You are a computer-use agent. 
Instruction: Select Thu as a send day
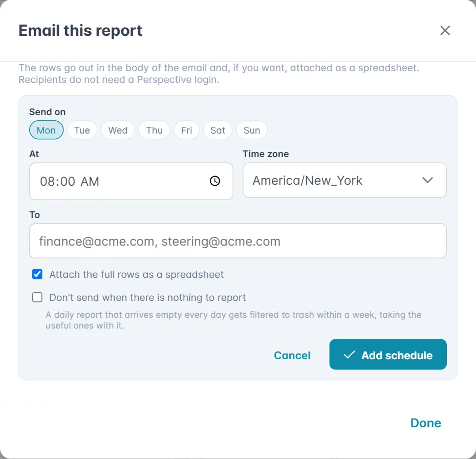154,130
